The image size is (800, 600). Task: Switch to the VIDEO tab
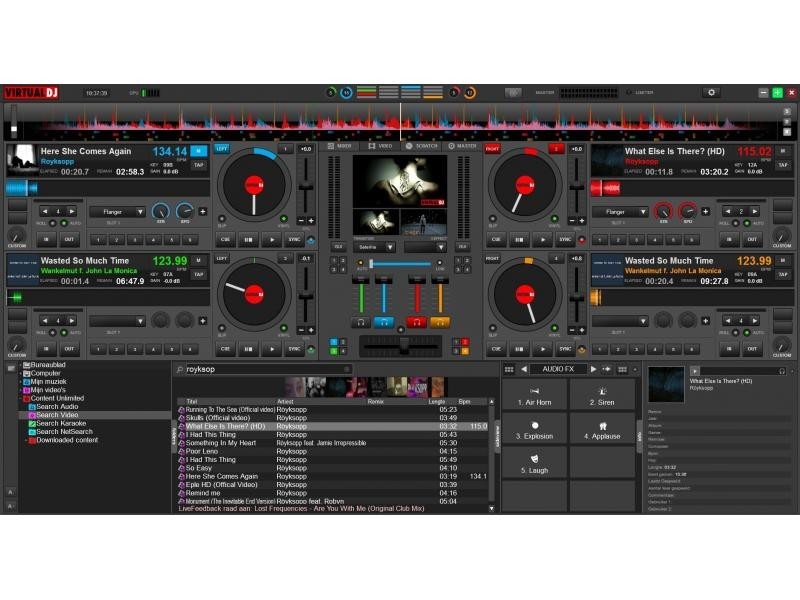(x=380, y=146)
